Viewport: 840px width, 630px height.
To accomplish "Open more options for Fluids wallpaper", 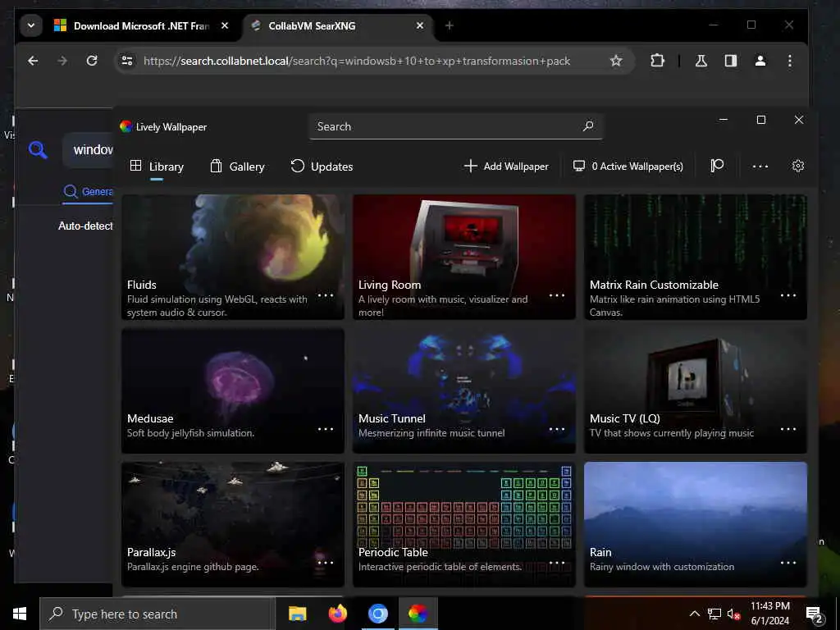I will click(x=326, y=295).
